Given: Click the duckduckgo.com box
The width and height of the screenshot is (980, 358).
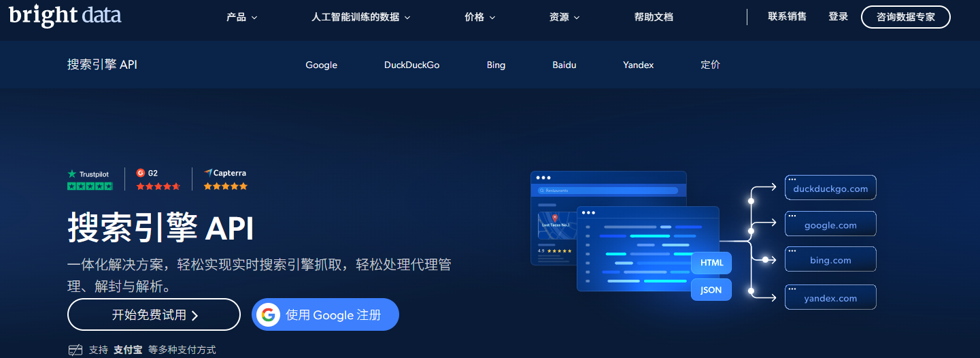Looking at the screenshot, I should [830, 187].
